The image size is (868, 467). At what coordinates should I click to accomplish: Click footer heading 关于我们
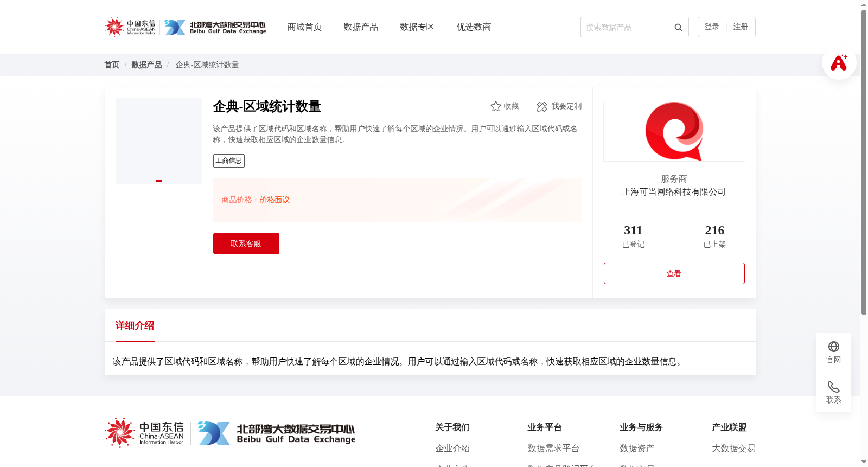(x=452, y=427)
